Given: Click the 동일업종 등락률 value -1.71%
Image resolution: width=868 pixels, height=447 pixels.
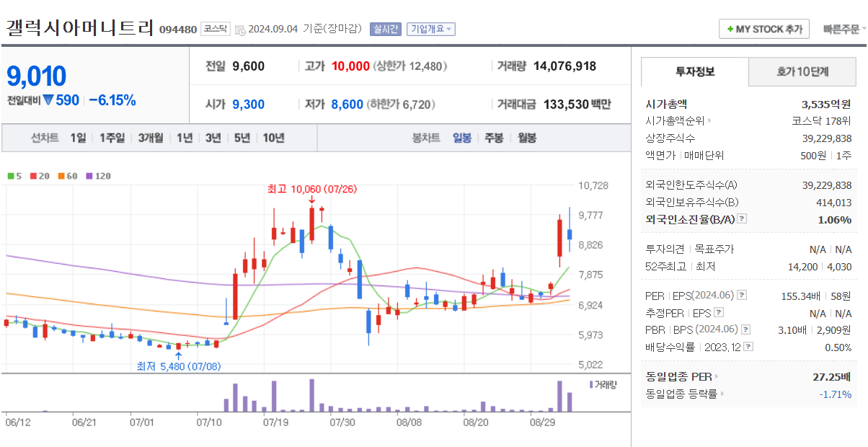Looking at the screenshot, I should coord(835,394).
